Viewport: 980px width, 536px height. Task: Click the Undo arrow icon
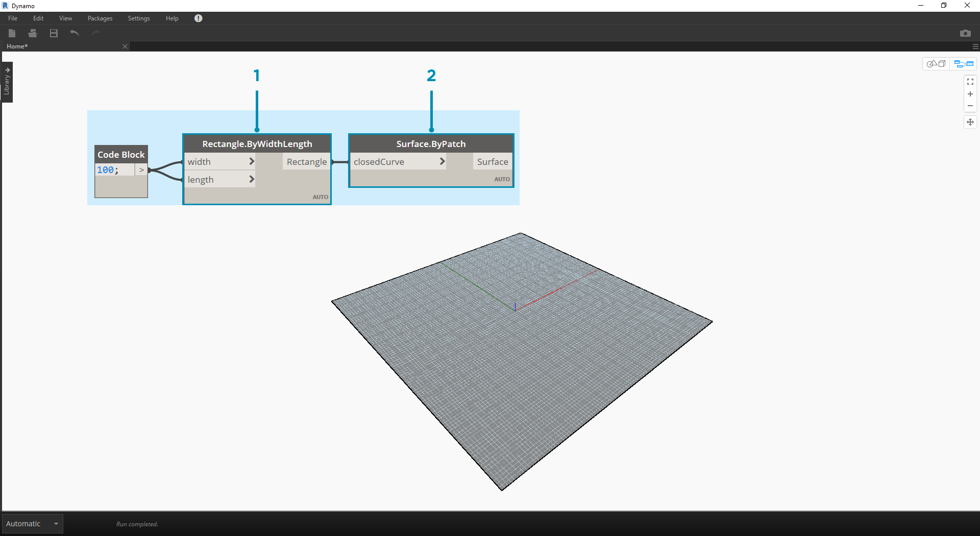pyautogui.click(x=75, y=33)
